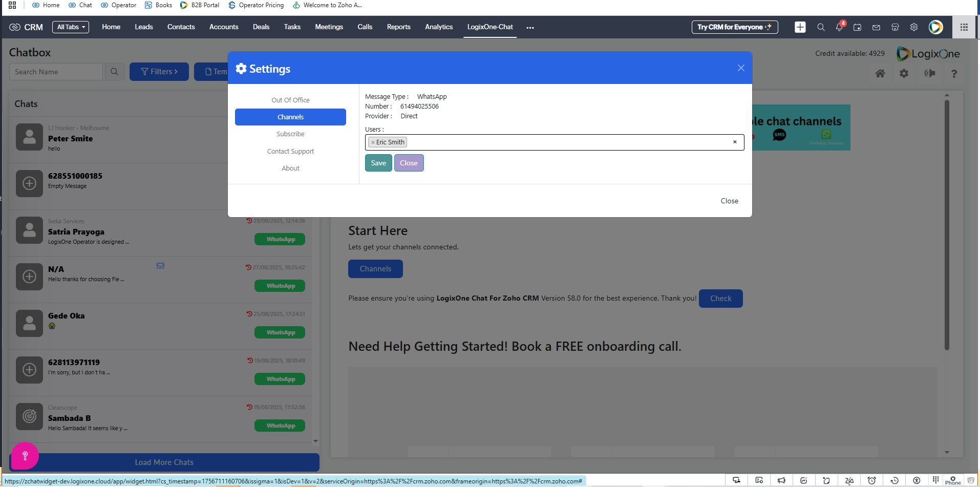Screen dimensions: 980x487
Task: Switch to the LogixOne-Chat CRM tab
Action: coord(490,27)
